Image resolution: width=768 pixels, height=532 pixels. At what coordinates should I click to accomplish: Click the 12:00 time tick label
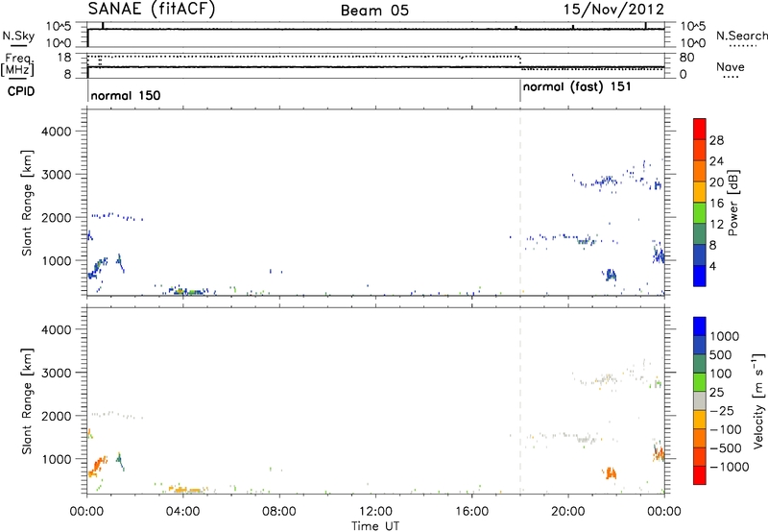pos(375,512)
